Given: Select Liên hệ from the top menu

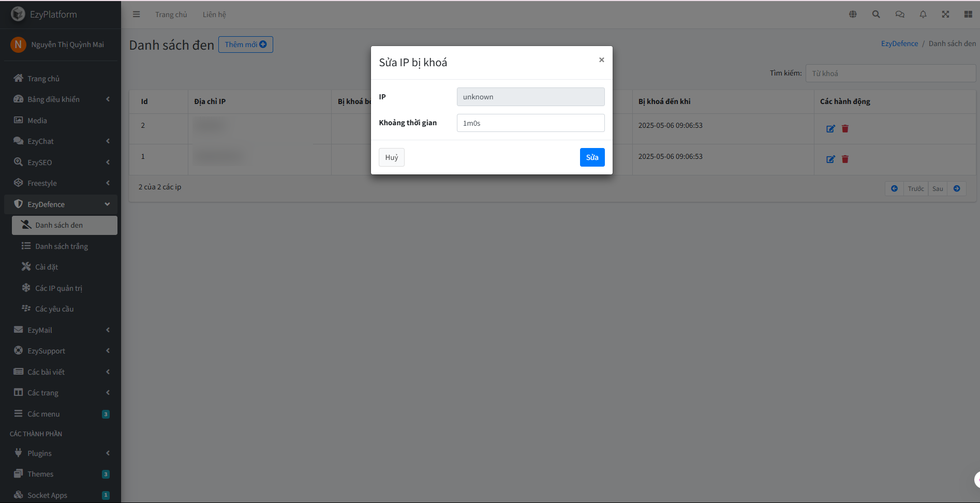Looking at the screenshot, I should (x=214, y=14).
